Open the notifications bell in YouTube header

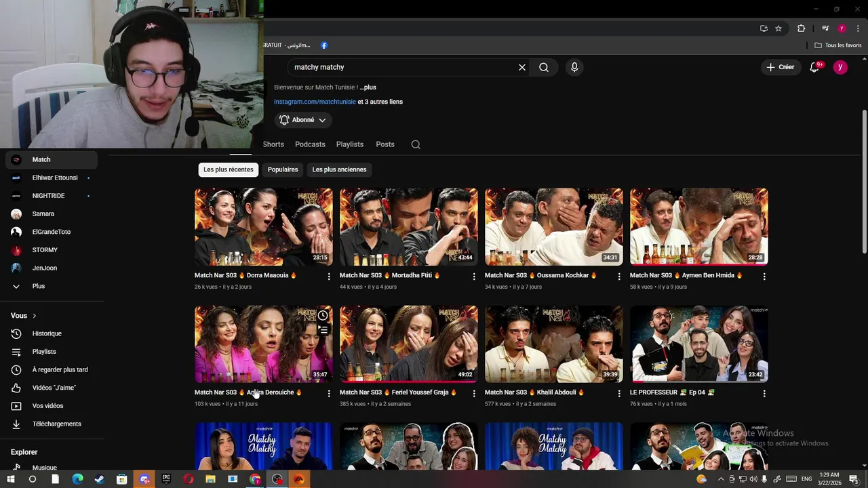point(815,67)
